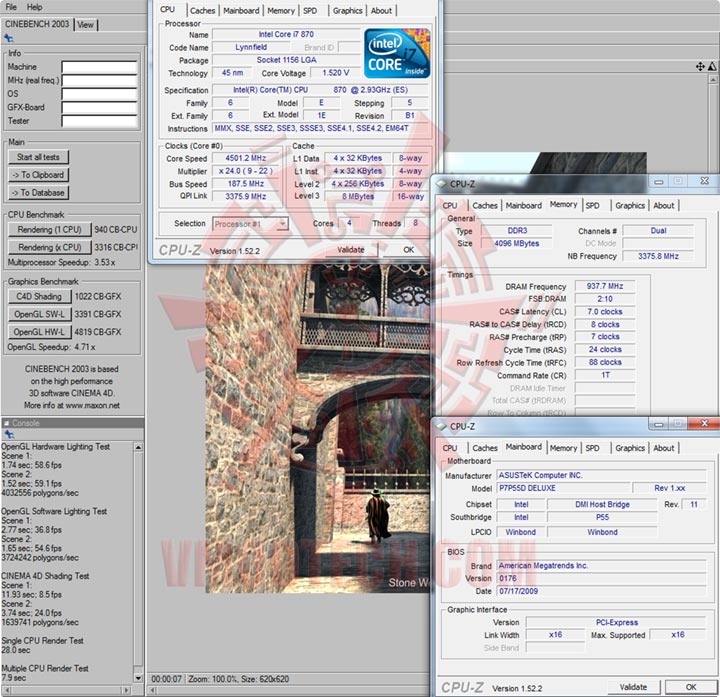
Task: Click the GFX-Board input field
Action: point(99,107)
